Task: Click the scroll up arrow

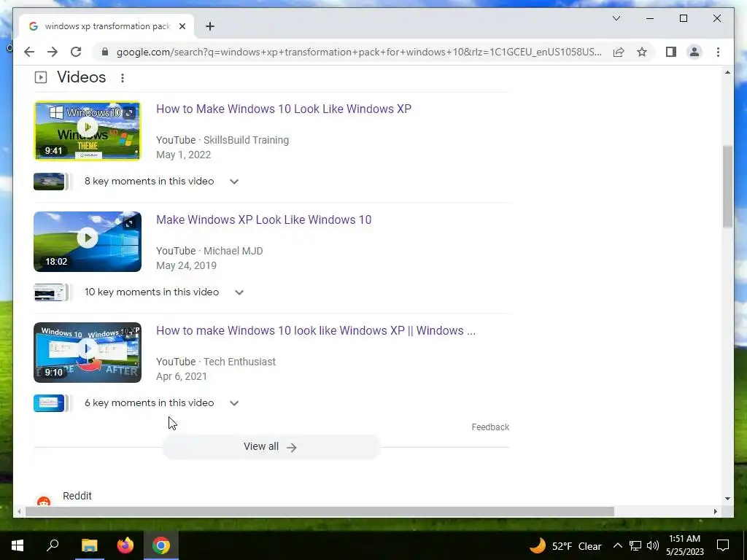Action: [x=727, y=72]
